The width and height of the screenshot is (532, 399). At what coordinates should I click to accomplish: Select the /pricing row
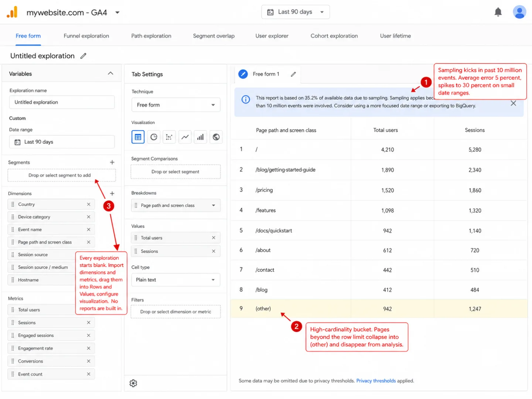(379, 190)
